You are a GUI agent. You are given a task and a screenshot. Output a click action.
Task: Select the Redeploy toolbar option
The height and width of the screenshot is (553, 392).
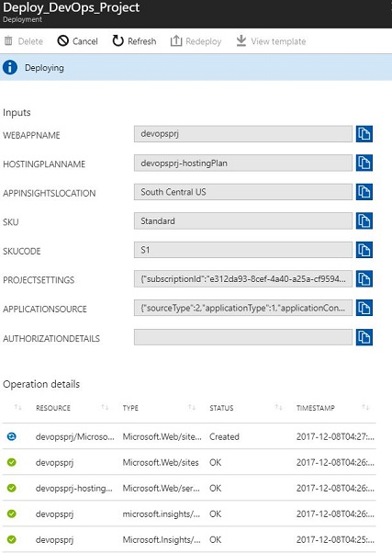(x=196, y=41)
